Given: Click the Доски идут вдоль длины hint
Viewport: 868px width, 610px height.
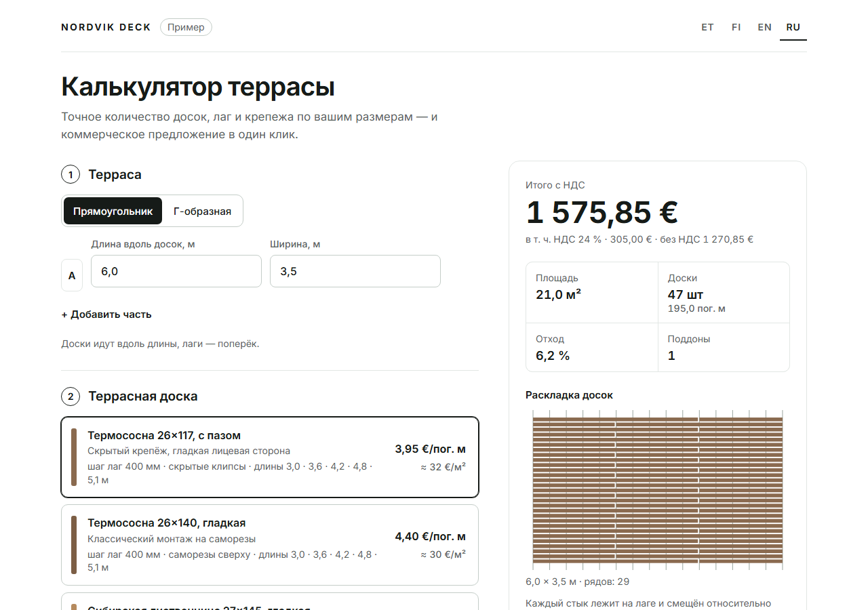Looking at the screenshot, I should (x=160, y=344).
